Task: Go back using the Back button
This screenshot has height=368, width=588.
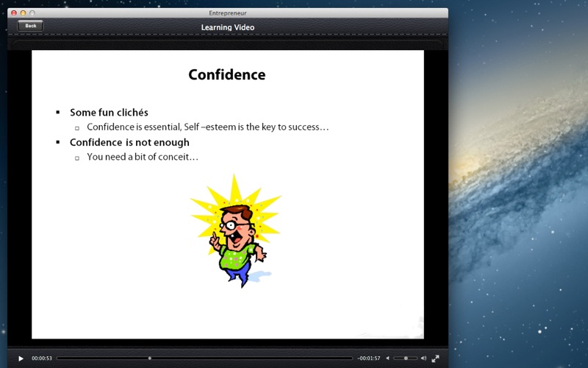Action: [30, 26]
